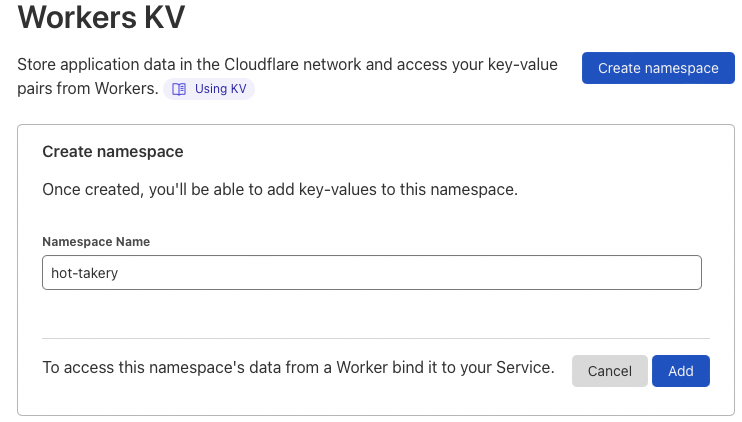Viewport: 742px width, 422px height.
Task: Click the book icon beside Using KV
Action: (x=179, y=89)
